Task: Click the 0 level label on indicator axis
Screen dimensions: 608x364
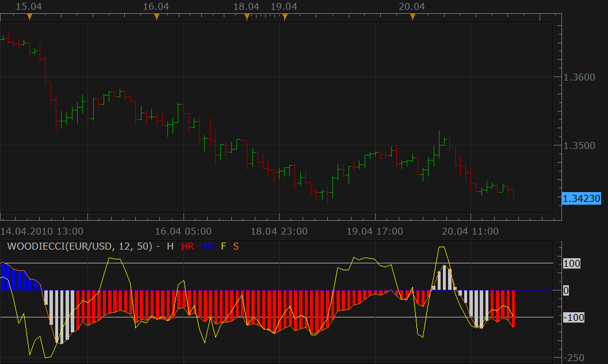Action: tap(566, 290)
